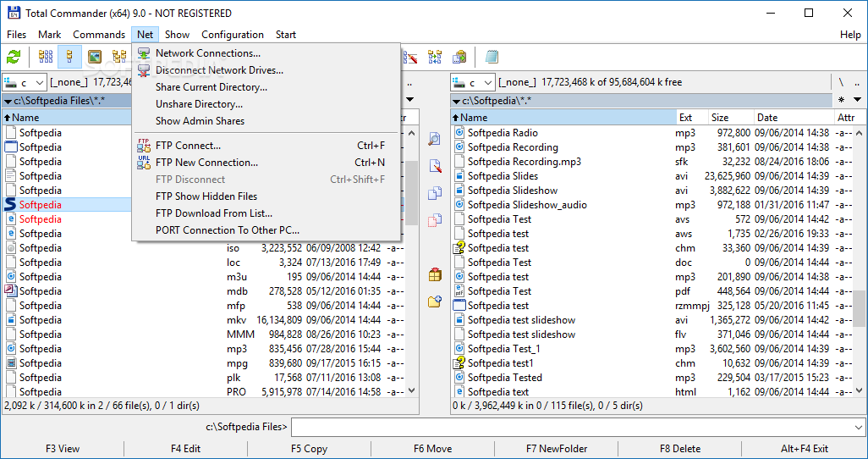Toggle the directory tree view toolbar icon
Viewport: 868px width, 459px height.
coord(119,57)
